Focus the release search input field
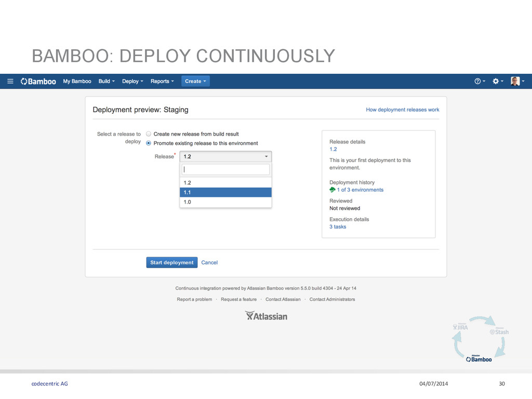This screenshot has width=532, height=399. [225, 169]
